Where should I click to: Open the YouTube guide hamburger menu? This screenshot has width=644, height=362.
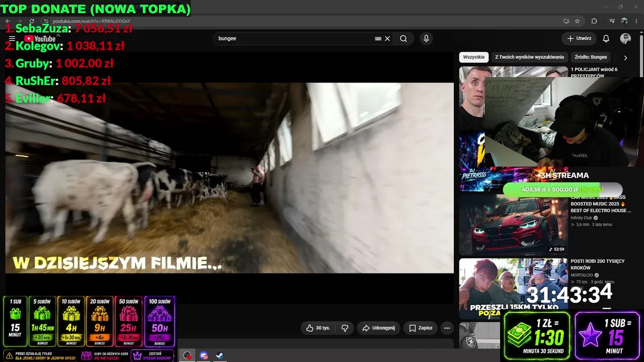(x=12, y=39)
